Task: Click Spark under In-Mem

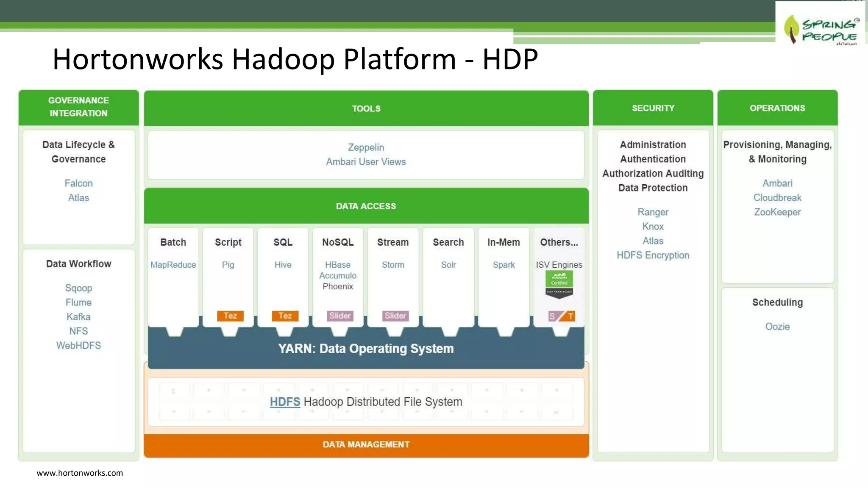Action: pyautogui.click(x=504, y=265)
